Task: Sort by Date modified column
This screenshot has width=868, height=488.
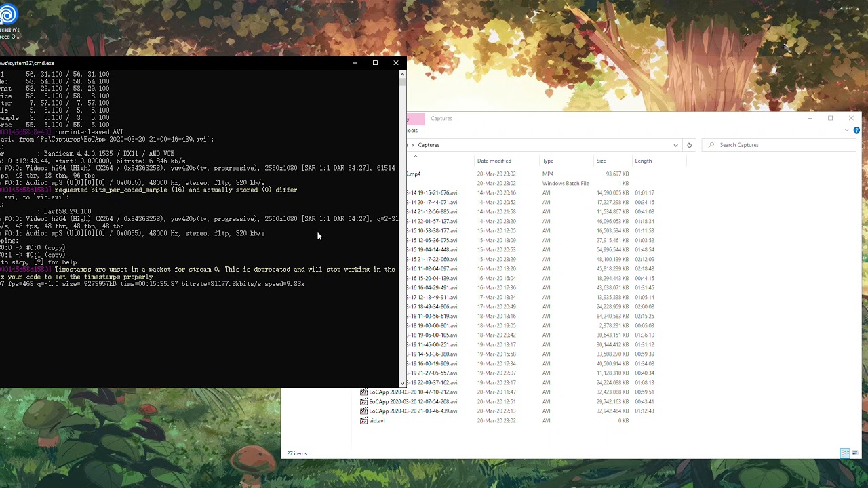Action: click(x=494, y=161)
